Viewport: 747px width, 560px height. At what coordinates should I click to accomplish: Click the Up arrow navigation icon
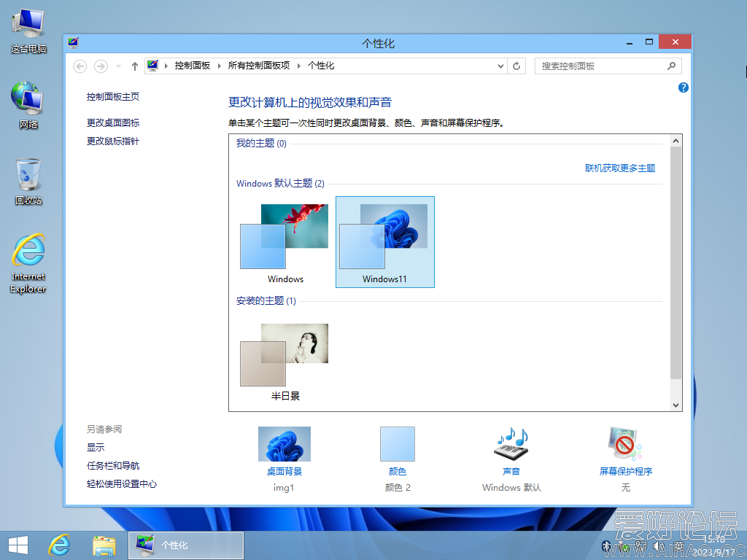135,66
